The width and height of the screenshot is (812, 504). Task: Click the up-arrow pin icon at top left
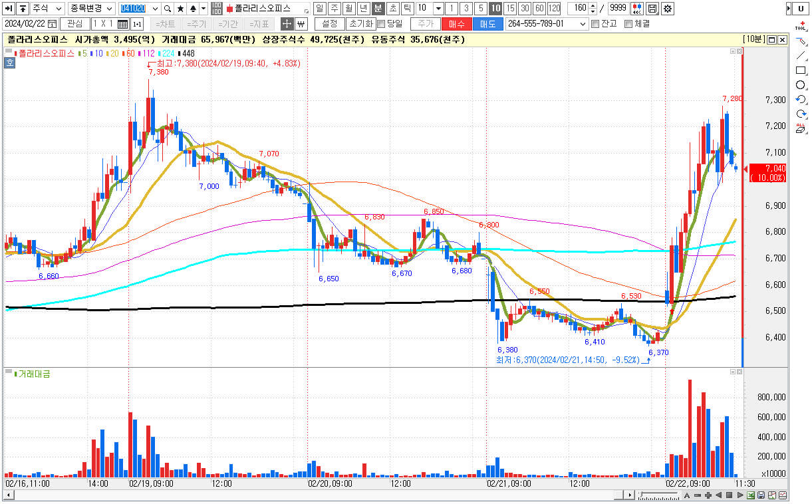(x=22, y=9)
